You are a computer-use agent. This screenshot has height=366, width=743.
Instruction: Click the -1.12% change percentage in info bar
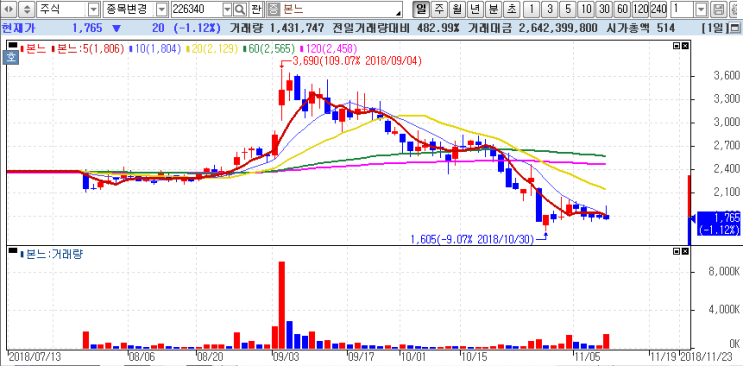tap(197, 28)
